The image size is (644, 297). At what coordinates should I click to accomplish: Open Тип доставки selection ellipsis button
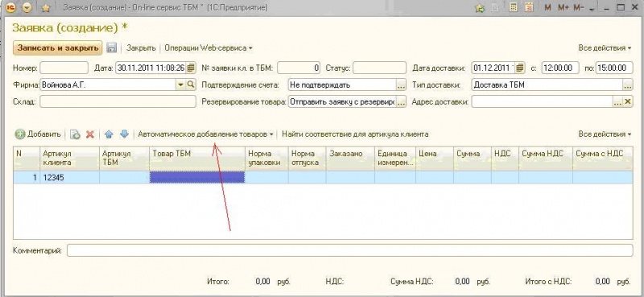click(x=628, y=85)
